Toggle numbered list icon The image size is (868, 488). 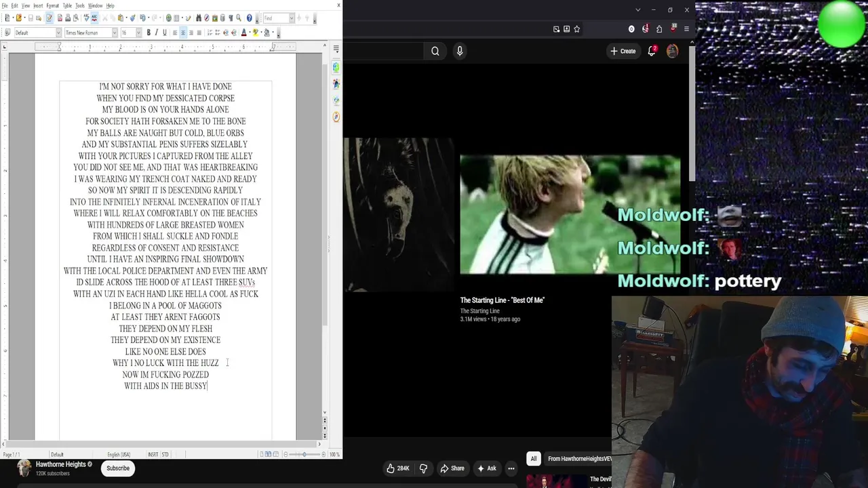coord(210,33)
